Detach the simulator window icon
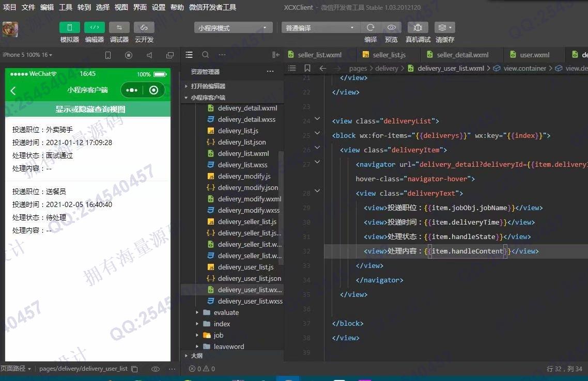 (170, 55)
